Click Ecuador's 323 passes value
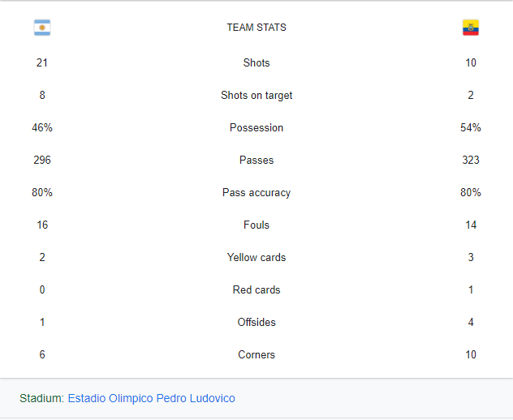This screenshot has width=513, height=420. coord(471,161)
